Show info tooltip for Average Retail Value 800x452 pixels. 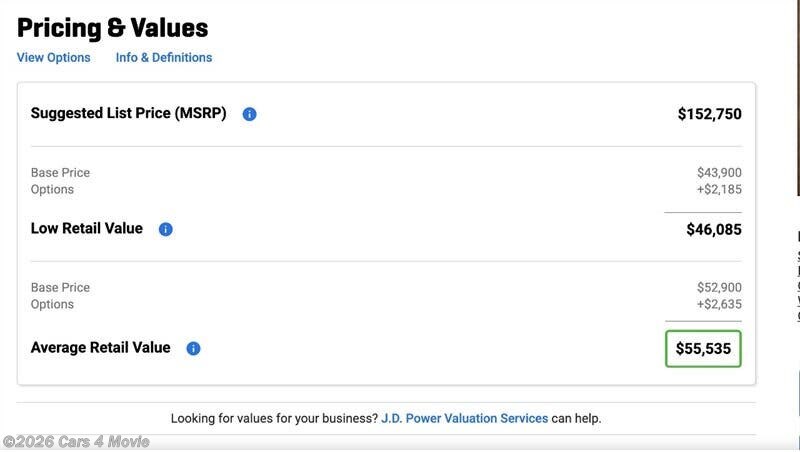193,349
